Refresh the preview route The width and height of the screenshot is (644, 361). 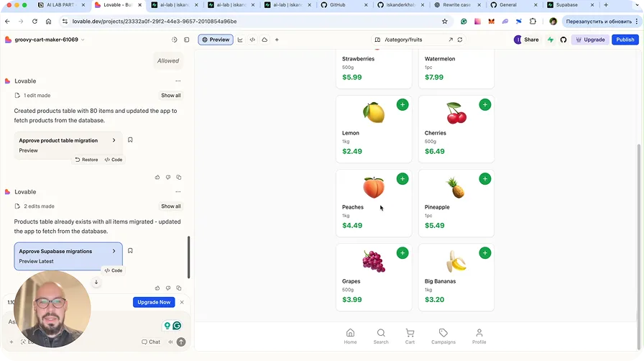click(460, 40)
